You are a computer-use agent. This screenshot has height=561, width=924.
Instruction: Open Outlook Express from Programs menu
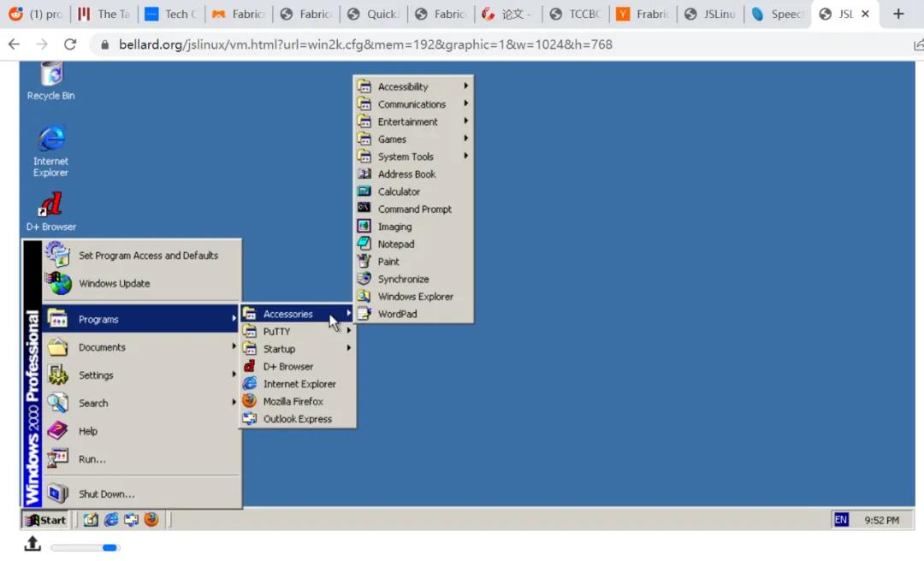click(x=298, y=419)
